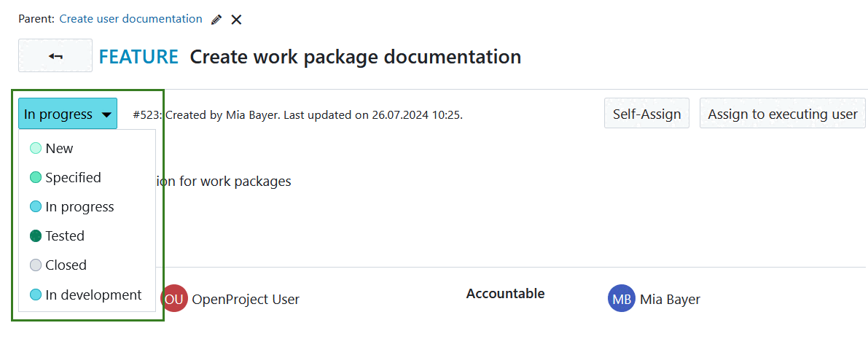Set status to Tested
This screenshot has height=339, width=868.
65,235
